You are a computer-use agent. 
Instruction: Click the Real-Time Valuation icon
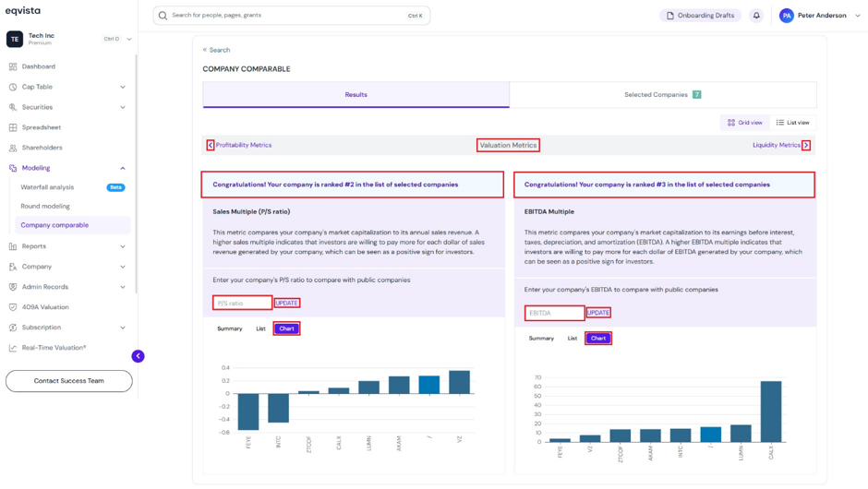click(13, 348)
